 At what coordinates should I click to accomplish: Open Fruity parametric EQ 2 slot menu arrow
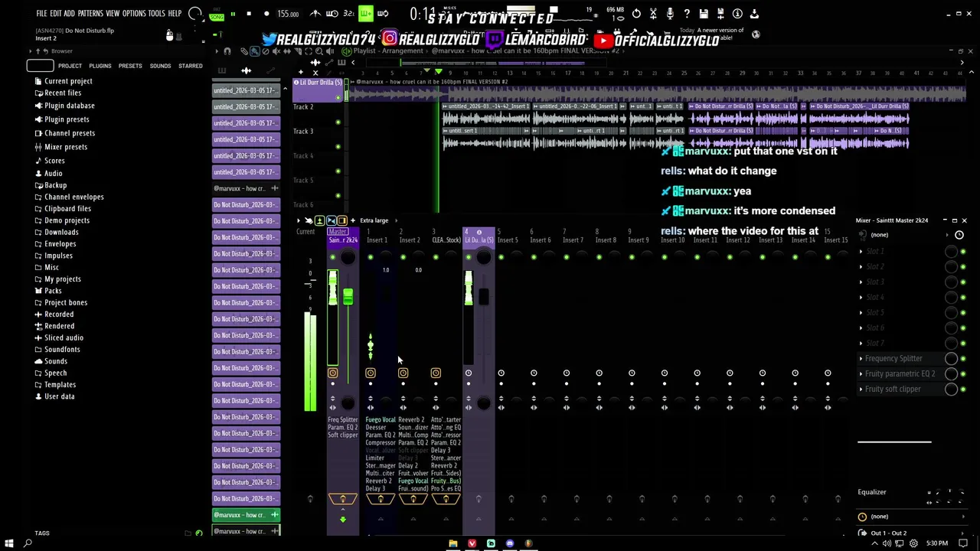tap(861, 373)
